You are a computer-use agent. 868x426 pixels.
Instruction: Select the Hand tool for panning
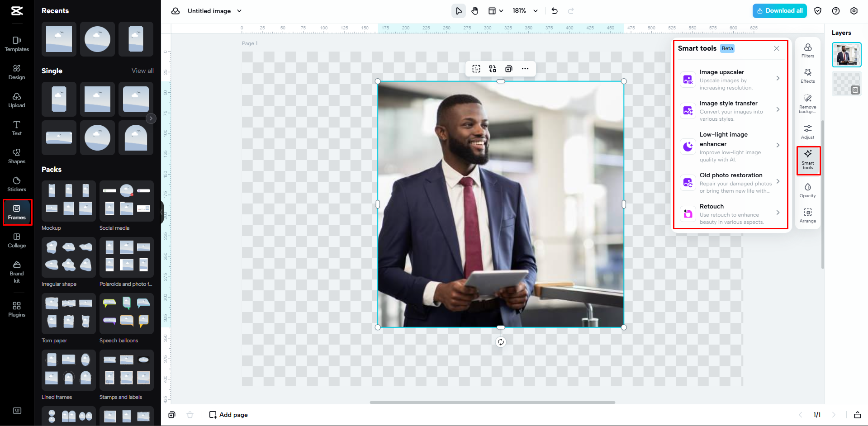click(x=474, y=10)
